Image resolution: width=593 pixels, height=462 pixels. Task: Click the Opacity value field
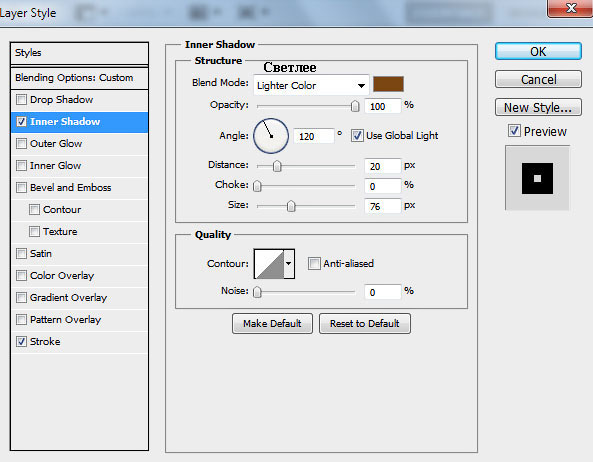pyautogui.click(x=382, y=106)
